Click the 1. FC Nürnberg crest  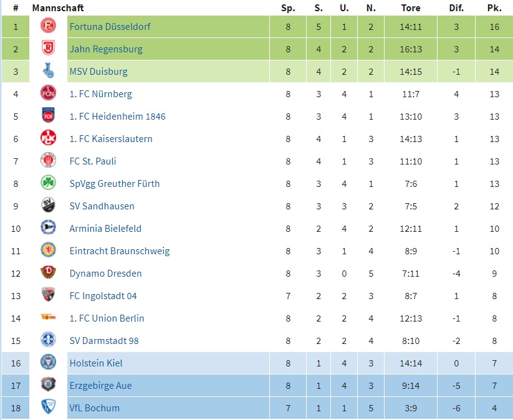(x=48, y=93)
